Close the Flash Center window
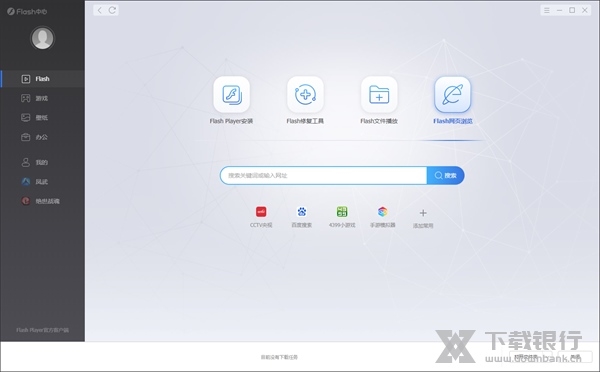The height and width of the screenshot is (372, 600). pyautogui.click(x=585, y=10)
